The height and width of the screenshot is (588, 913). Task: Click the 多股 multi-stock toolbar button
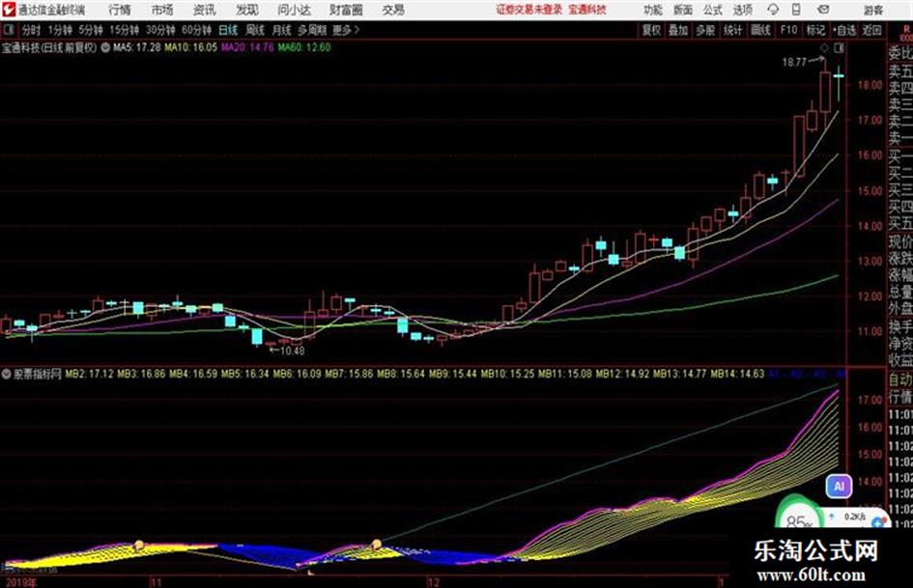coord(705,30)
